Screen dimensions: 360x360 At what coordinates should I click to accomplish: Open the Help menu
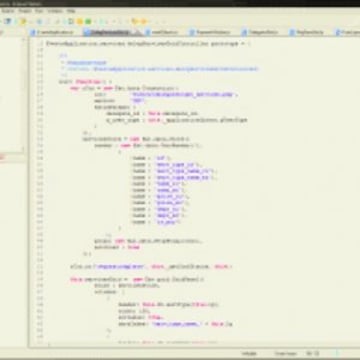tap(71, 11)
